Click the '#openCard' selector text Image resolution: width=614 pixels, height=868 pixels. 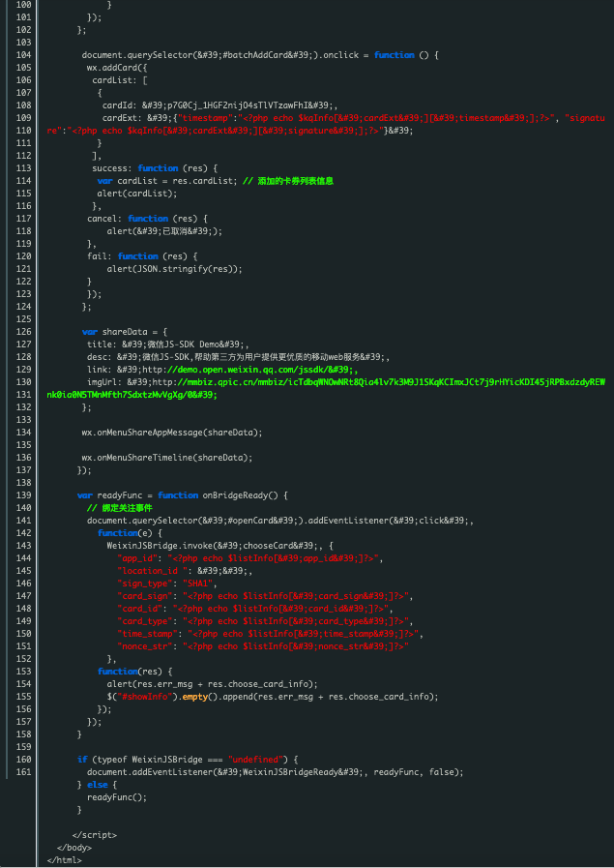coord(250,521)
